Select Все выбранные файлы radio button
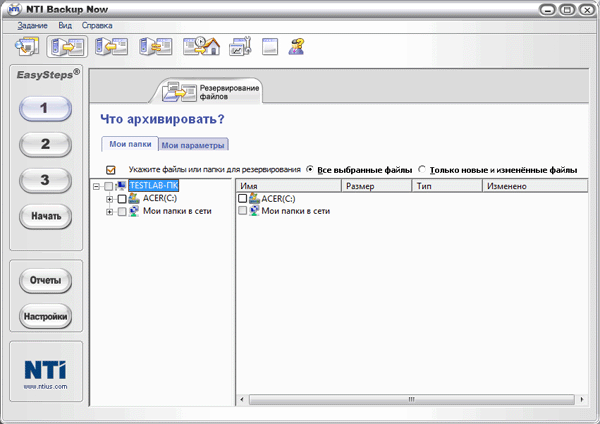600x424 pixels. tap(310, 169)
